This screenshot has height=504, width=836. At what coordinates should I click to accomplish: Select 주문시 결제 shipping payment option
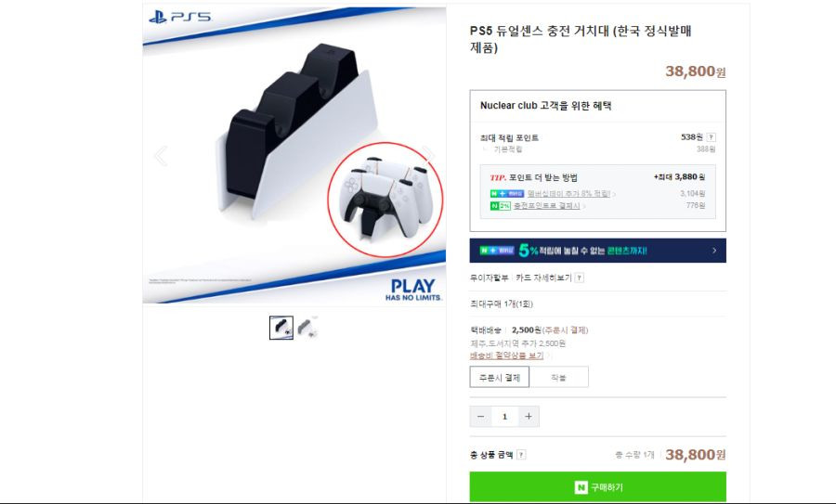click(500, 377)
